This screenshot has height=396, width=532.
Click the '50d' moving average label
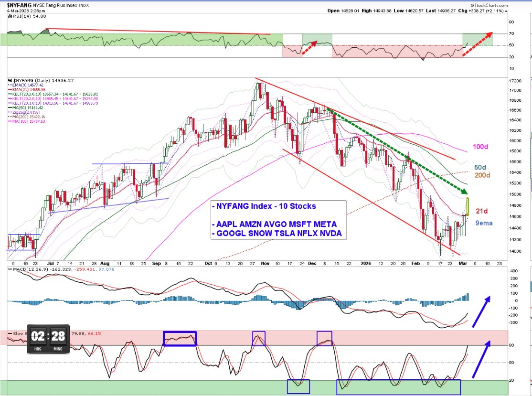tap(480, 167)
